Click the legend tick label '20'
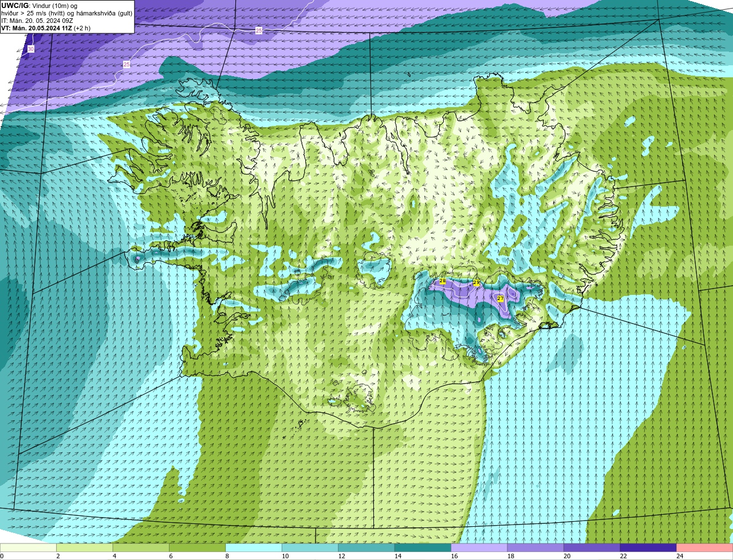The image size is (733, 560). [x=567, y=556]
